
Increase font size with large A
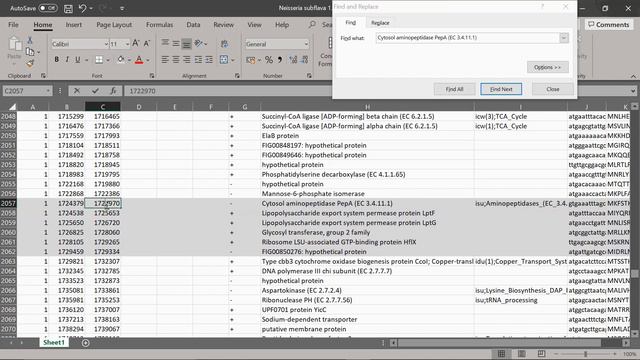click(136, 43)
